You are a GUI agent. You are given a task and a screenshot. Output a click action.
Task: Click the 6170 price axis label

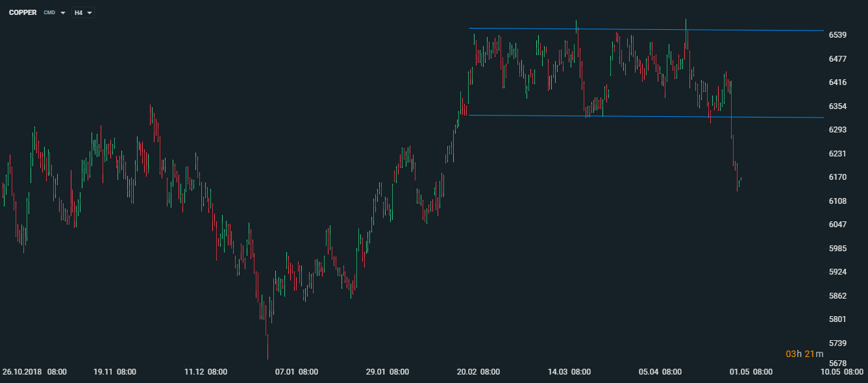click(838, 177)
